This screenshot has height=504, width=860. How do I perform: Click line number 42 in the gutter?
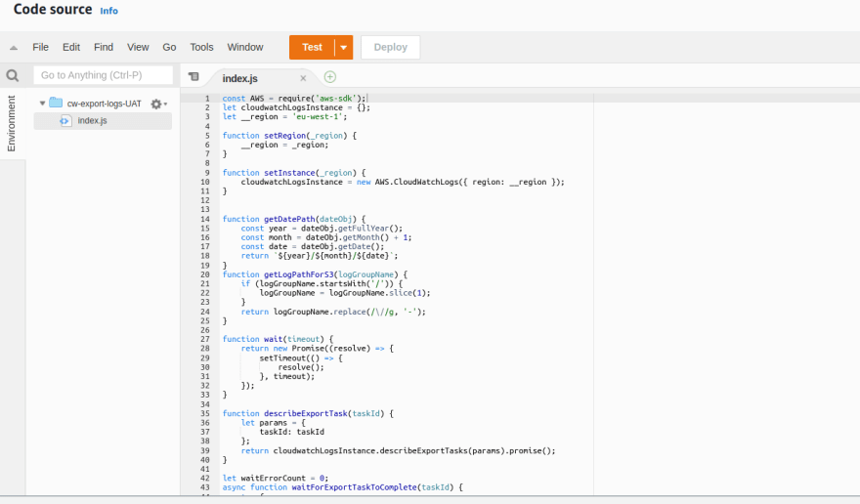[205, 479]
